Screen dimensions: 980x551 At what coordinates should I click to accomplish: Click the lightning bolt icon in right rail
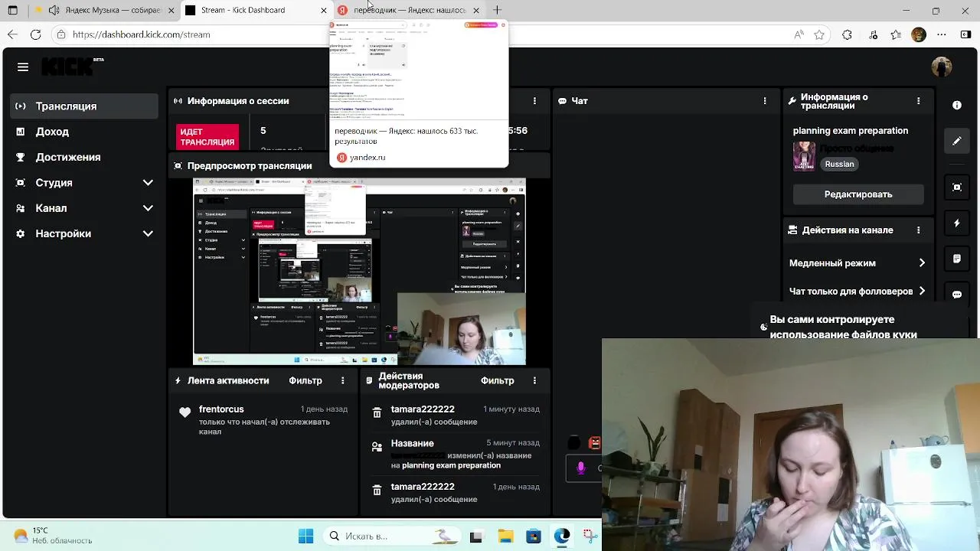click(957, 223)
